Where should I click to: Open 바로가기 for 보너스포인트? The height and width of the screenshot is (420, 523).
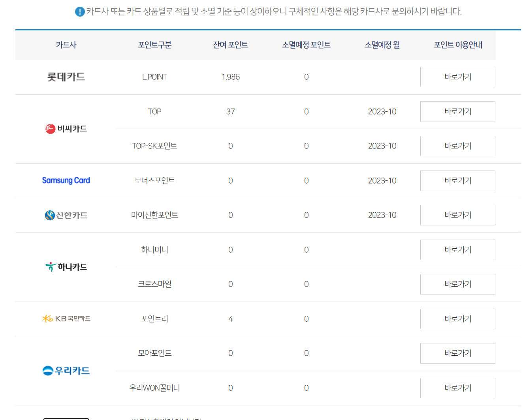[x=457, y=180]
